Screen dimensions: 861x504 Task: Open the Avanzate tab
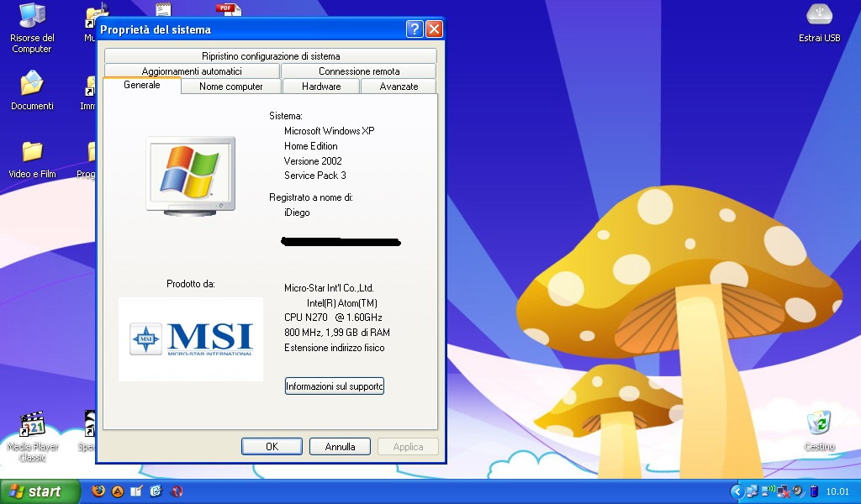pos(399,87)
